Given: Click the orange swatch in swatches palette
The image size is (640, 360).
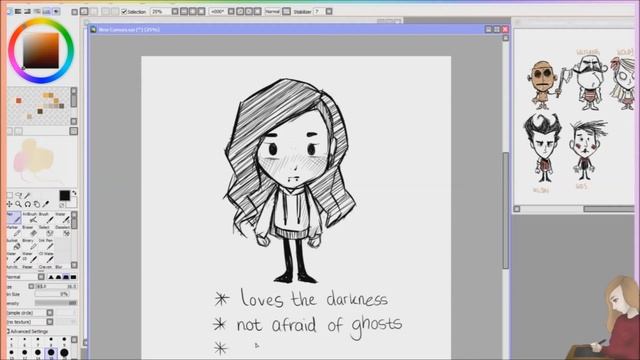Looking at the screenshot, I should (x=19, y=100).
